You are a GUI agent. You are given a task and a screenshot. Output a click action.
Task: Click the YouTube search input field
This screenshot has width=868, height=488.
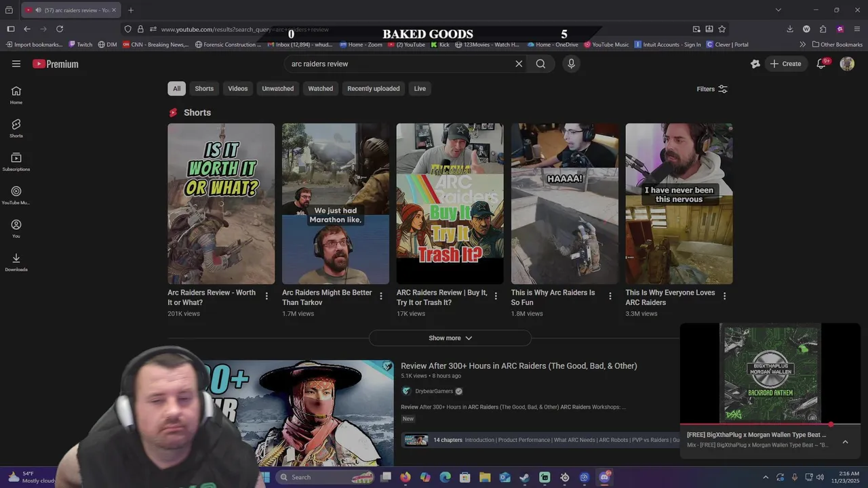pyautogui.click(x=400, y=64)
